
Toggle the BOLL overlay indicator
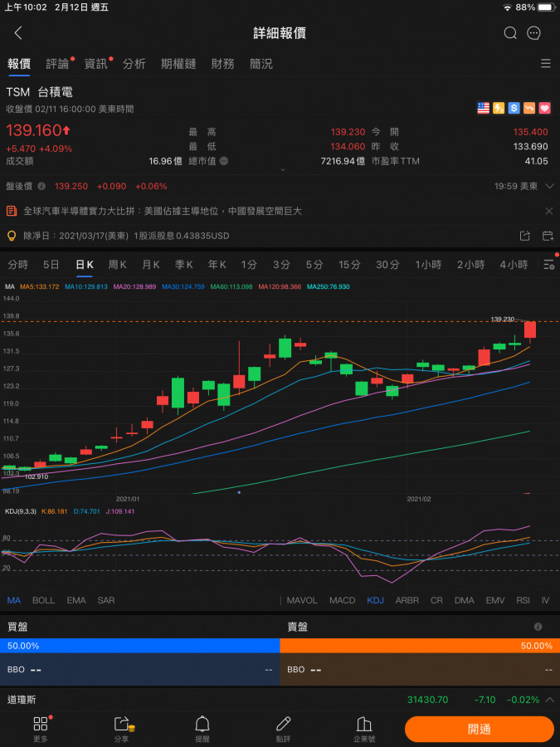[x=43, y=600]
